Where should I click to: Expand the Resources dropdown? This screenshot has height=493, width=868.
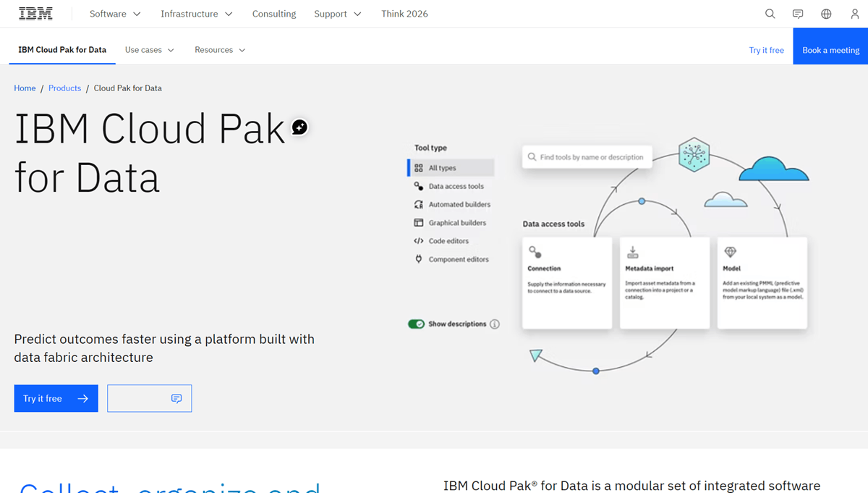(220, 50)
